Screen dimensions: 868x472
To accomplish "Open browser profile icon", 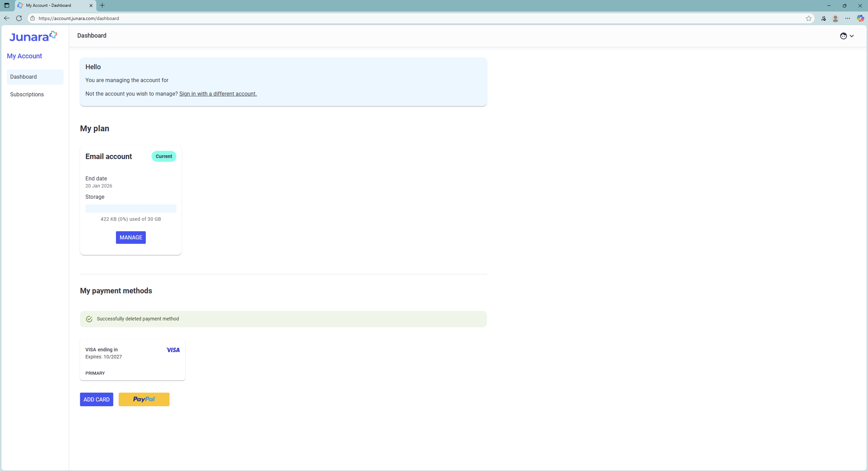I will pos(835,18).
